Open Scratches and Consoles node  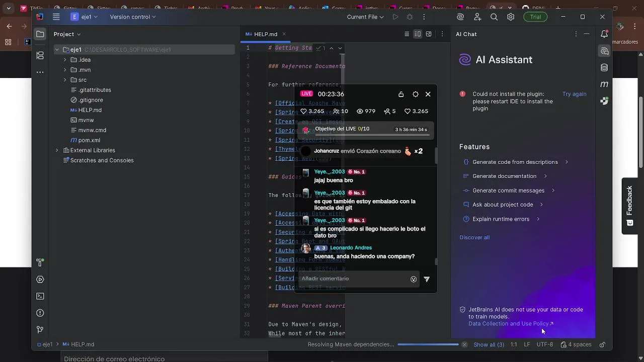point(98,160)
